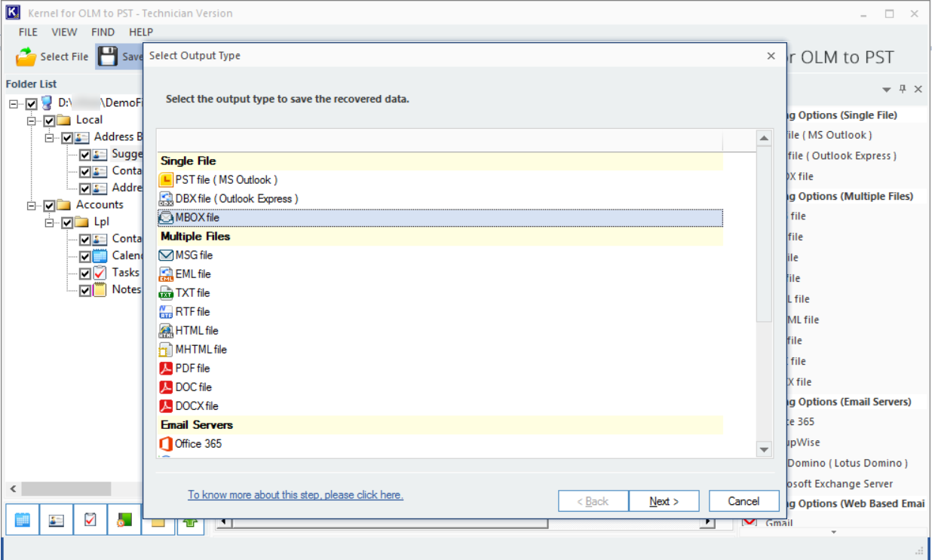Collapse the Address Book node
This screenshot has height=560, width=932.
(50, 138)
